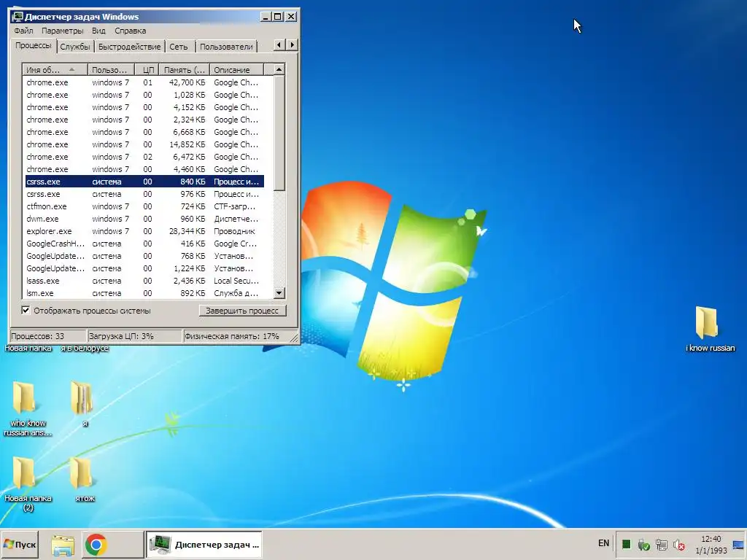Select the 'who know russian ans...' folder
The width and height of the screenshot is (747, 560).
pos(28,408)
